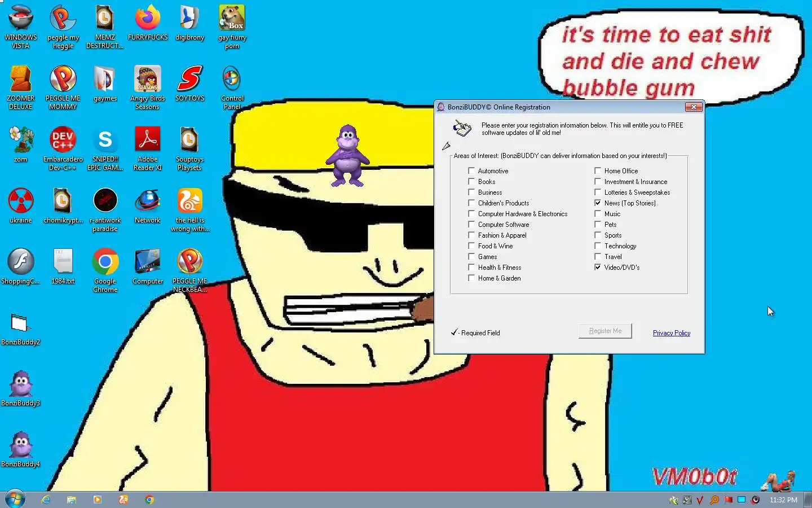Open the Network desktop icon

[x=148, y=205]
